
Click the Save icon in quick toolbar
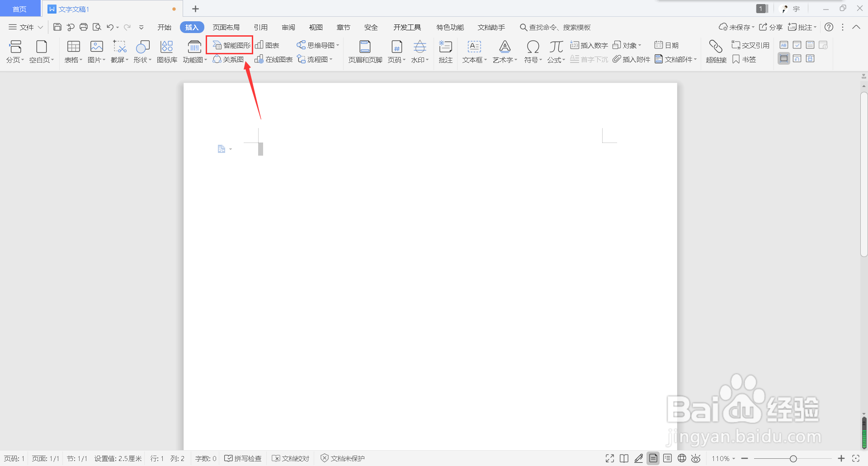(57, 27)
